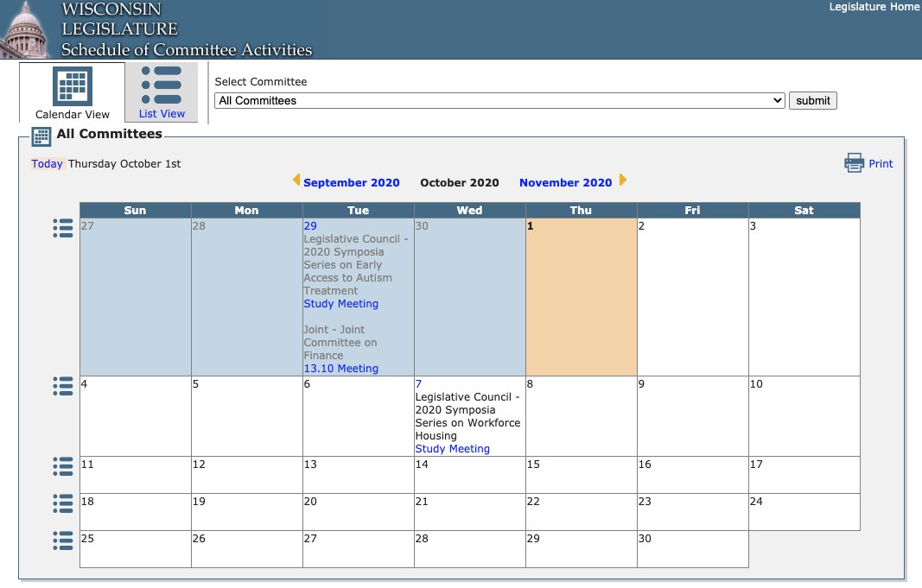Image resolution: width=922 pixels, height=588 pixels.
Task: Open list icon for week of October 11
Action: 63,466
